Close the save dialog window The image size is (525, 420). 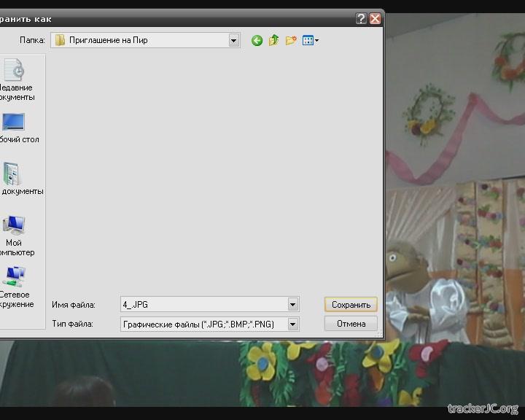click(375, 19)
